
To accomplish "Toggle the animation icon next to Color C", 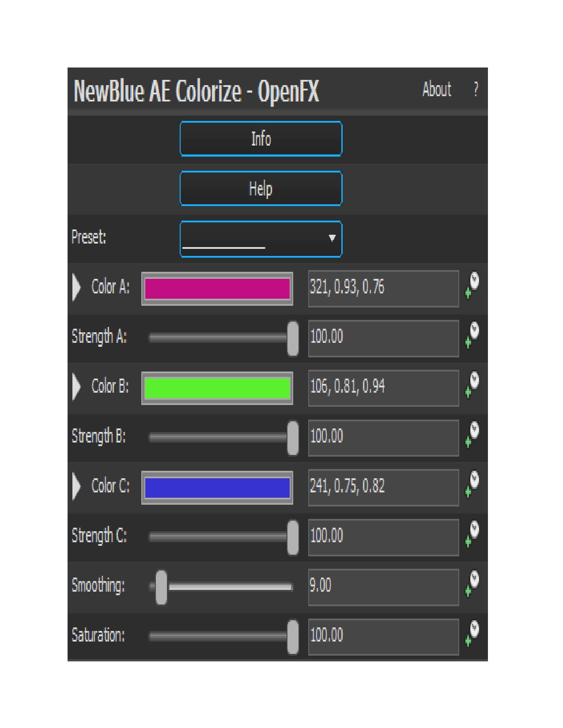I will tap(472, 484).
